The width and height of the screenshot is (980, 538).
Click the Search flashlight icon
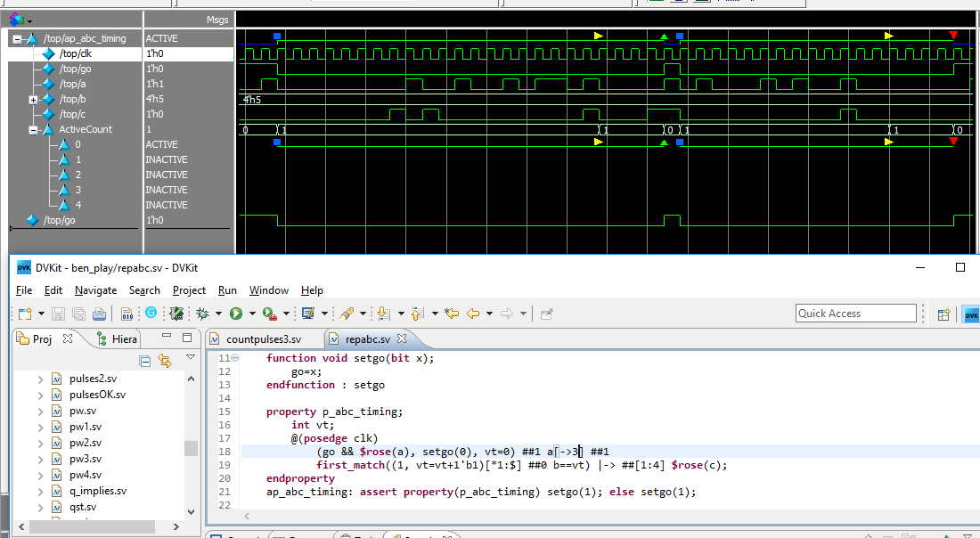[347, 314]
